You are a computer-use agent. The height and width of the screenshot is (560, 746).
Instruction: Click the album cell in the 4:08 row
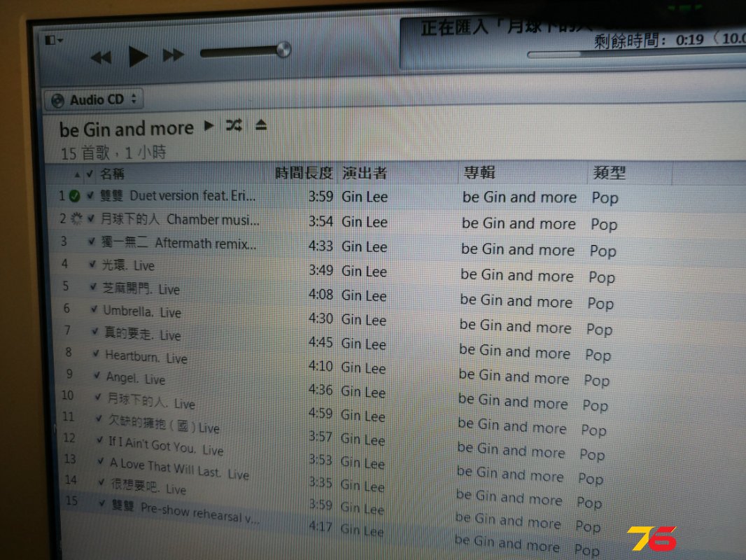[516, 301]
